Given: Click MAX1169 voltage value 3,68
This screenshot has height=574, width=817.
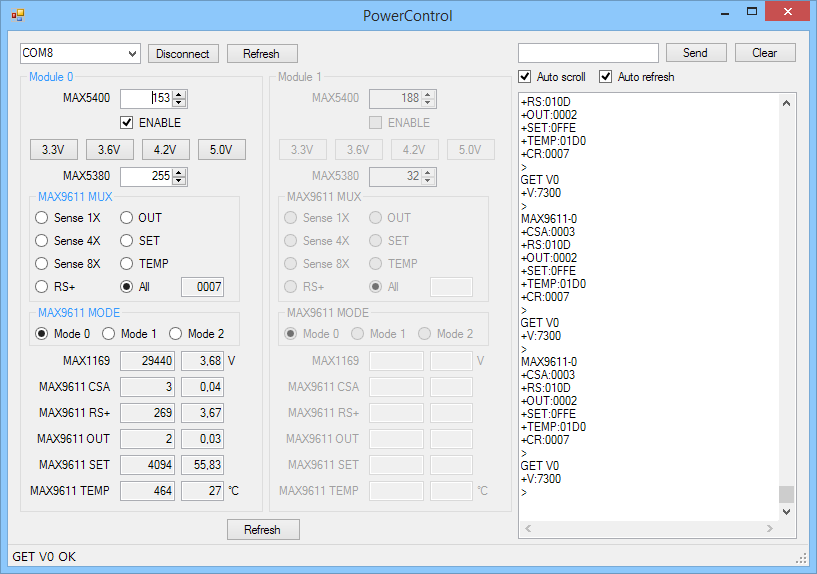Looking at the screenshot, I should tap(203, 361).
